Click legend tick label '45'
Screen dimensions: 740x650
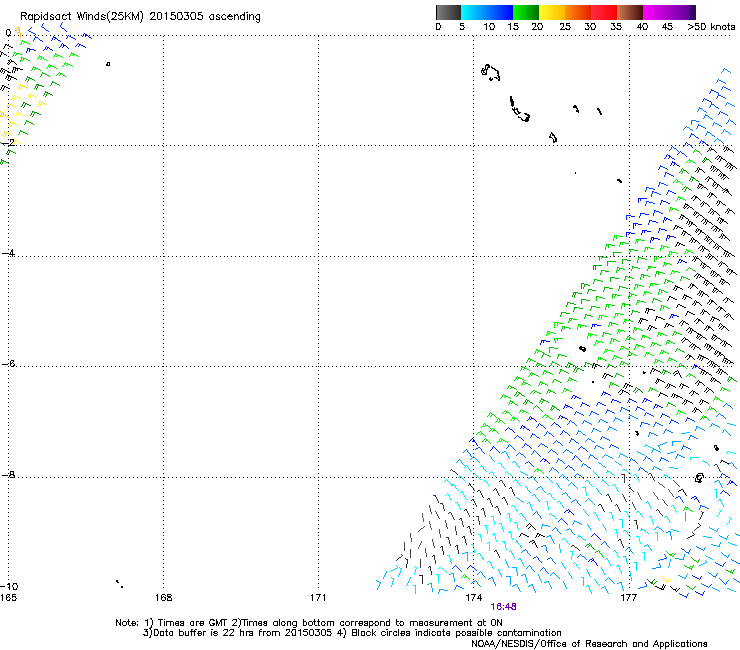(667, 27)
